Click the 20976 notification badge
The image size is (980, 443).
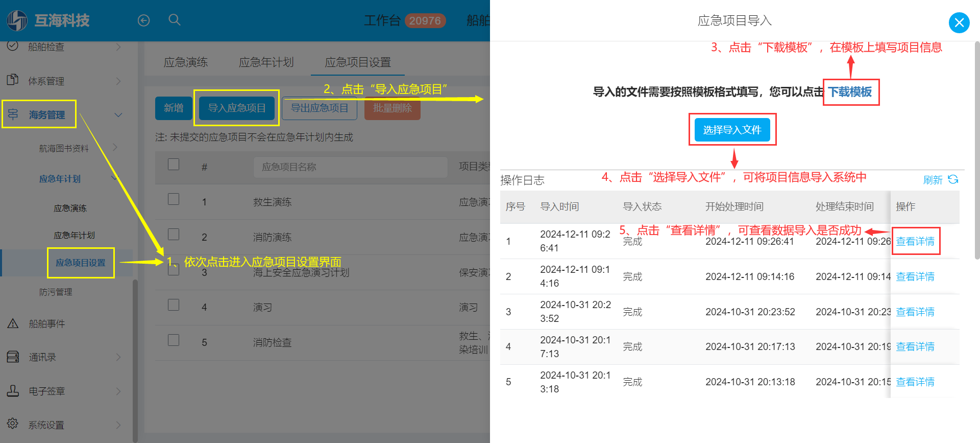pyautogui.click(x=425, y=20)
